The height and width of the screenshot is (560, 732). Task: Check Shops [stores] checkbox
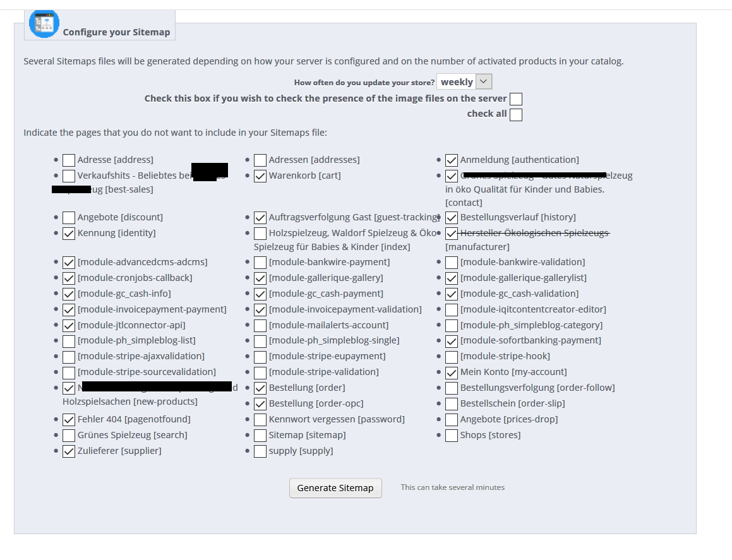tap(452, 436)
